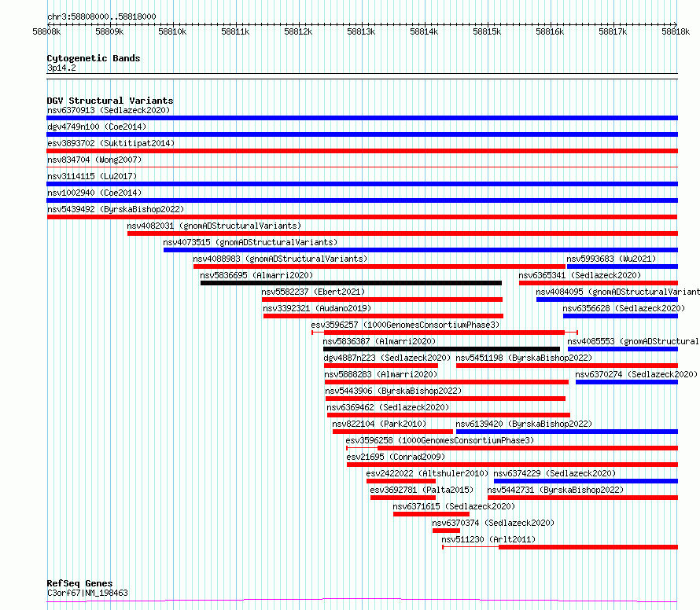This screenshot has width=700, height=610.
Task: Click the 3p14.2 cytogenetic band label
Action: pos(61,68)
